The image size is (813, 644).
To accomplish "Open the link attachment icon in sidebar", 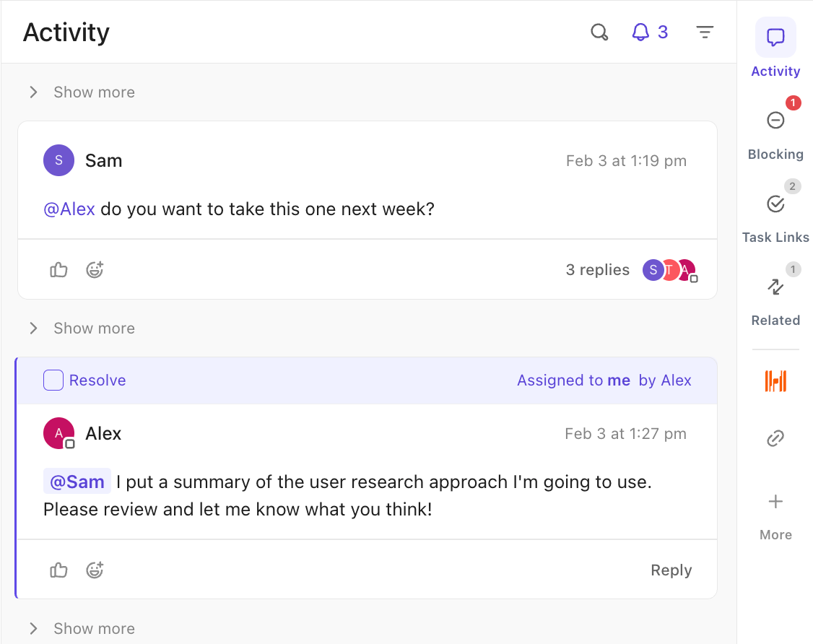I will point(775,438).
